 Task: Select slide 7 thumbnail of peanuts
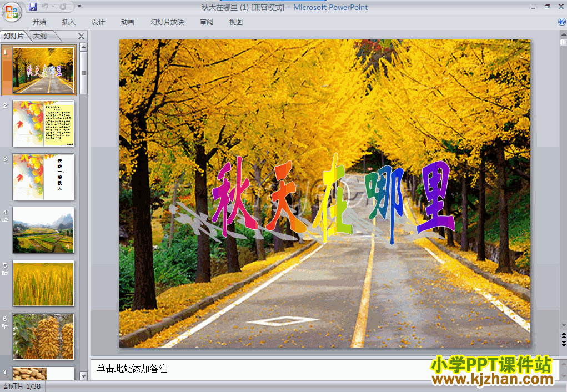[43, 374]
